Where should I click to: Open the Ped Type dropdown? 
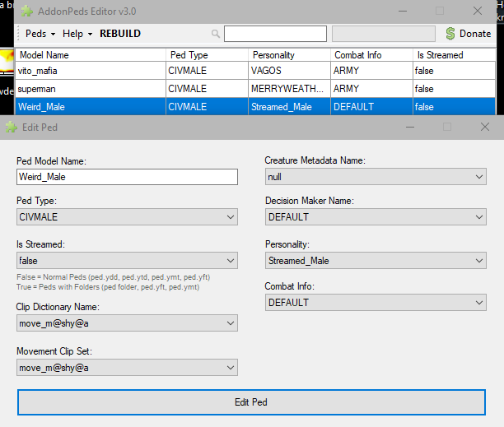coord(128,217)
